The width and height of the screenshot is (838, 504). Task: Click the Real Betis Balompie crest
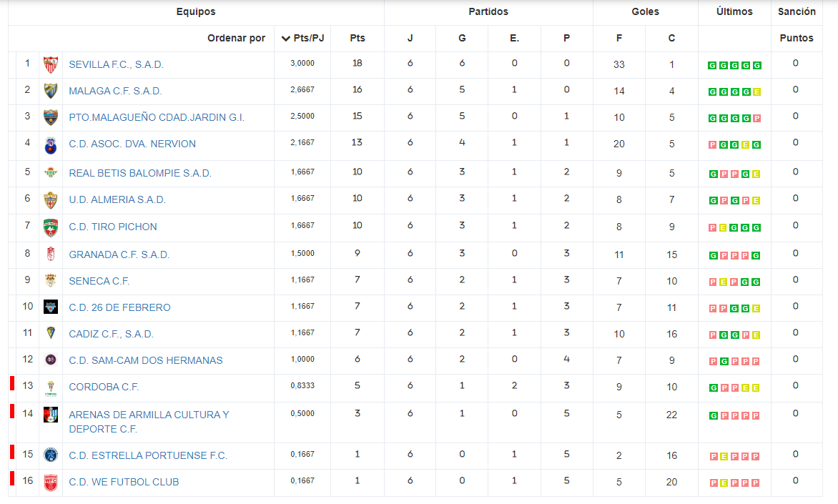(51, 172)
